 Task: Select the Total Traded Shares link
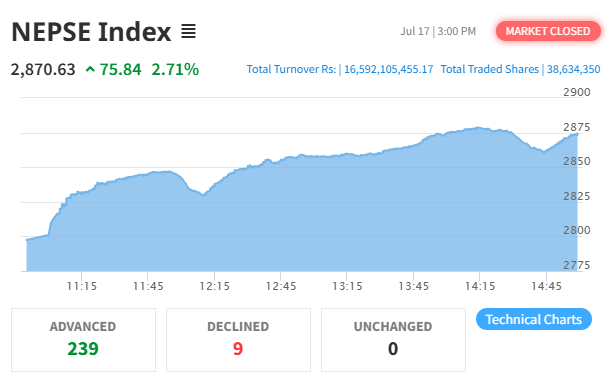(520, 69)
